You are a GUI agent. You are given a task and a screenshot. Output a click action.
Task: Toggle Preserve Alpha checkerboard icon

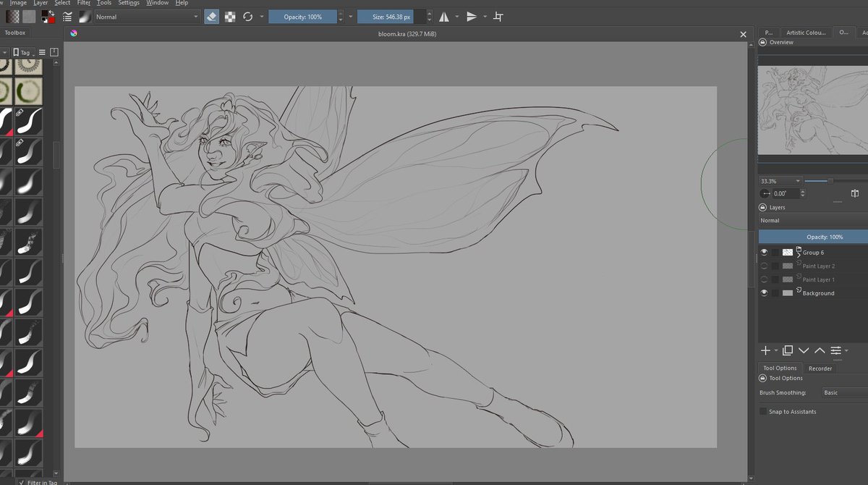pos(230,16)
